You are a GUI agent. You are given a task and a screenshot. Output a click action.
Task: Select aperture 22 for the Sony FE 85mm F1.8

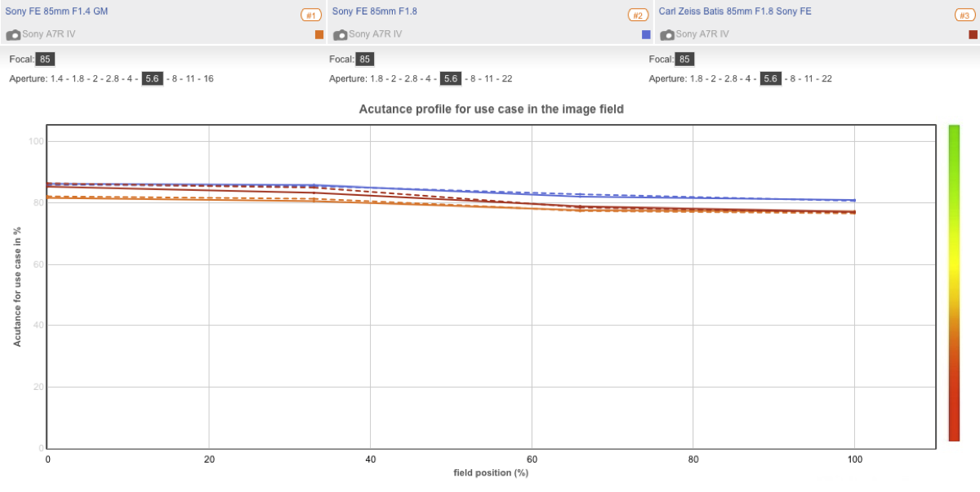[x=506, y=79]
